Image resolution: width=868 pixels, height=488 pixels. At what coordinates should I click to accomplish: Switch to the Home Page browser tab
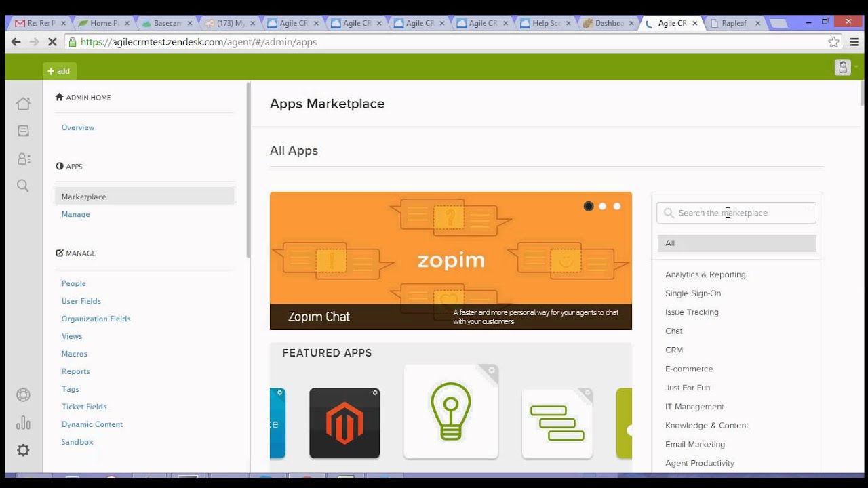(x=104, y=23)
